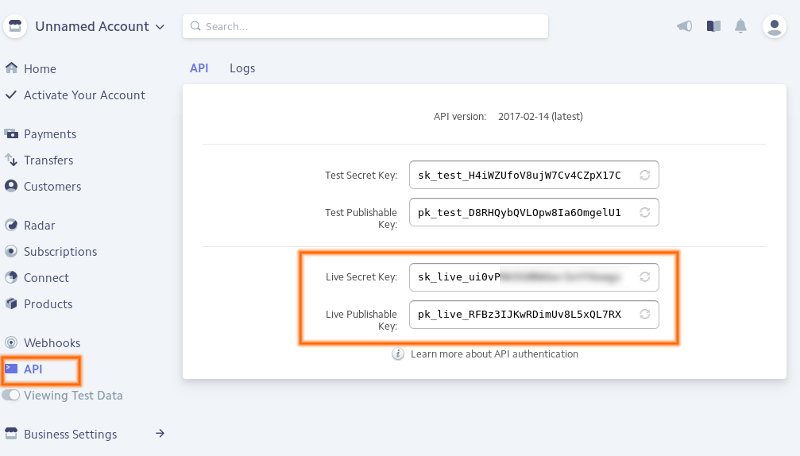Open the notifications bell
The image size is (800, 456).
click(x=741, y=27)
